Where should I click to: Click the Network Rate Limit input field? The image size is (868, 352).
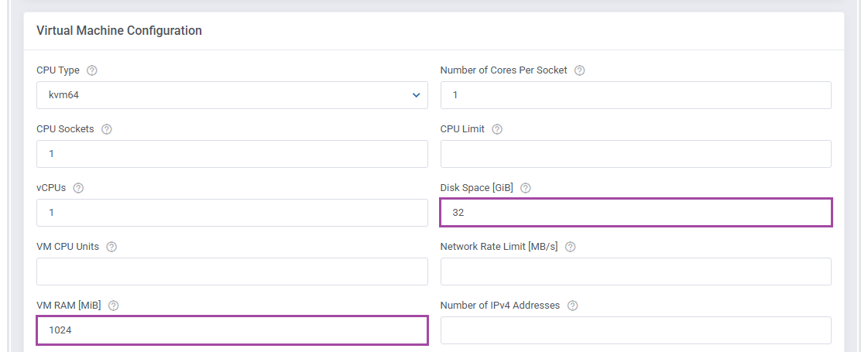tap(635, 272)
